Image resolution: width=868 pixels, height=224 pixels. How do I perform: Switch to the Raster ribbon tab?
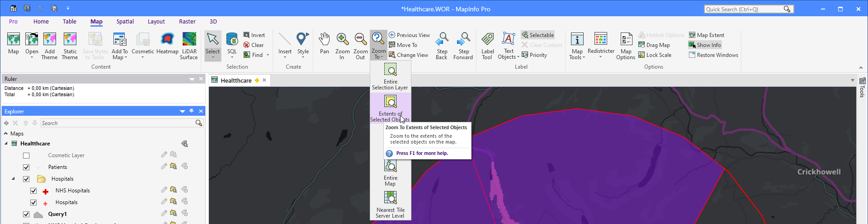click(x=187, y=21)
